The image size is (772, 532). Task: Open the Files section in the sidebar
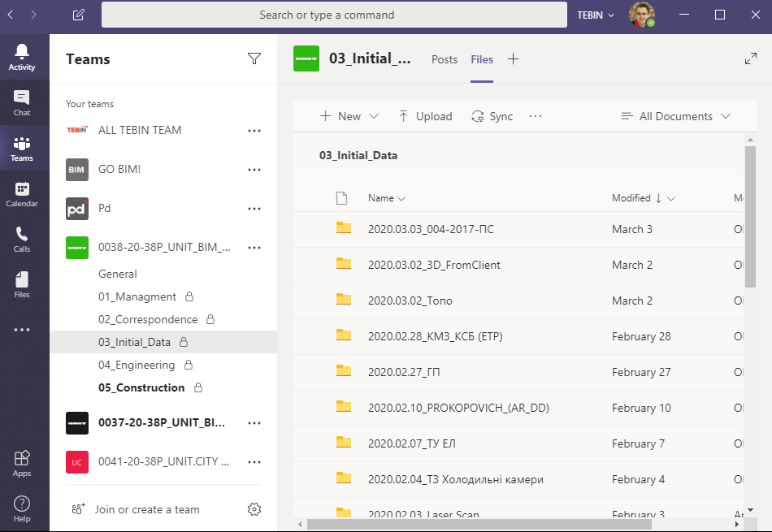[22, 284]
